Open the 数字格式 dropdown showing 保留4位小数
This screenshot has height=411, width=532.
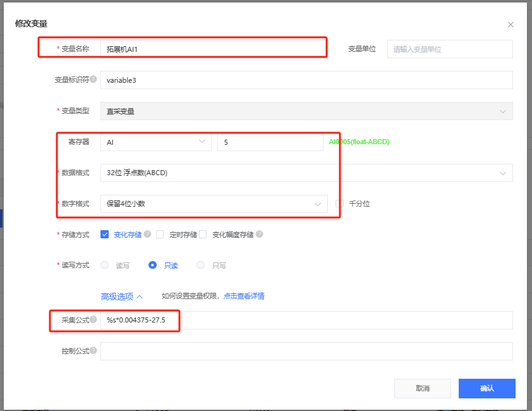[214, 204]
